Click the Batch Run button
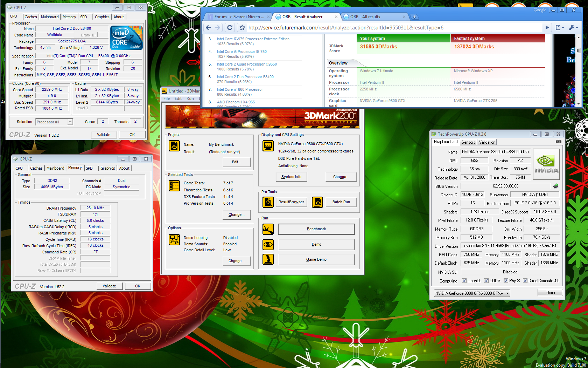 pos(341,202)
